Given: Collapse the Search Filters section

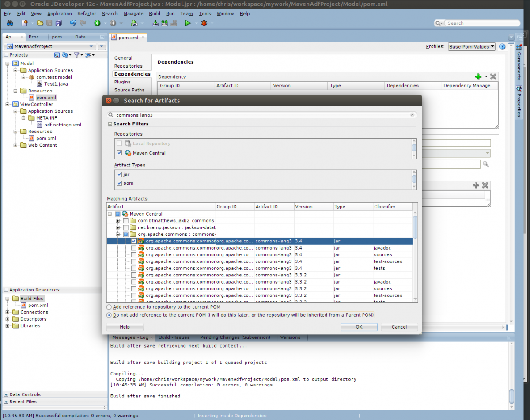Looking at the screenshot, I should coord(110,124).
